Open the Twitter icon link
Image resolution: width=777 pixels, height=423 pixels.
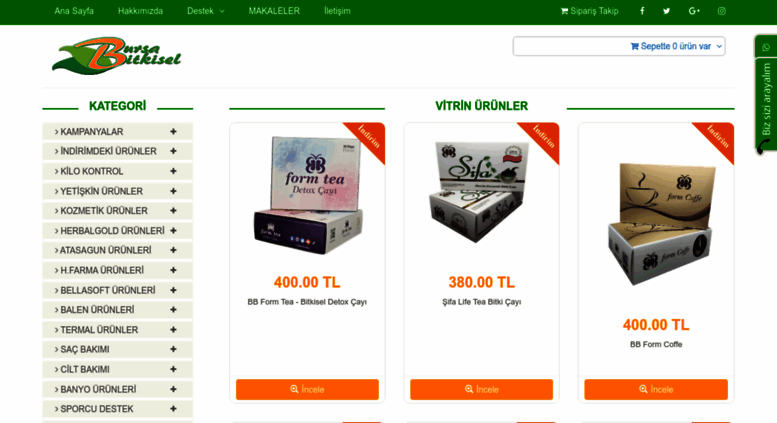[x=666, y=11]
